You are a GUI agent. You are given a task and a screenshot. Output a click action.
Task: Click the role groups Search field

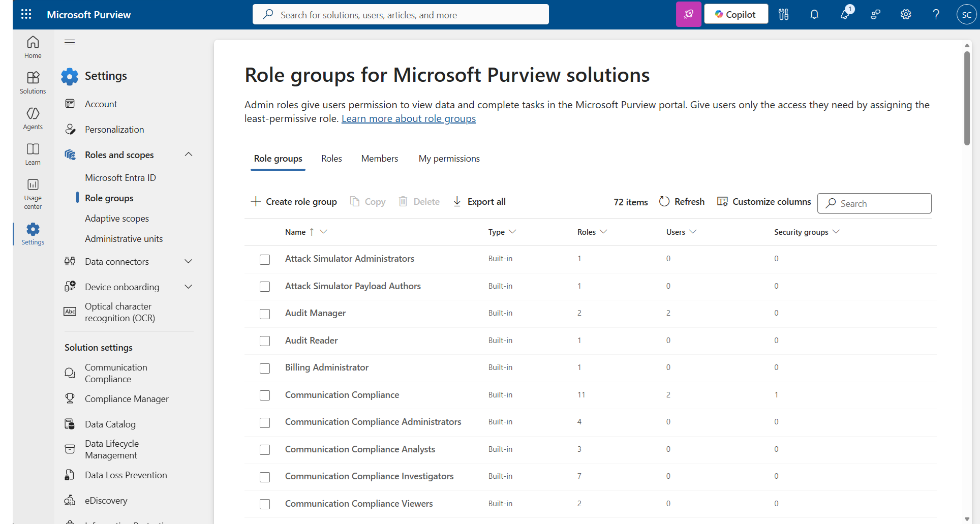[x=874, y=203]
